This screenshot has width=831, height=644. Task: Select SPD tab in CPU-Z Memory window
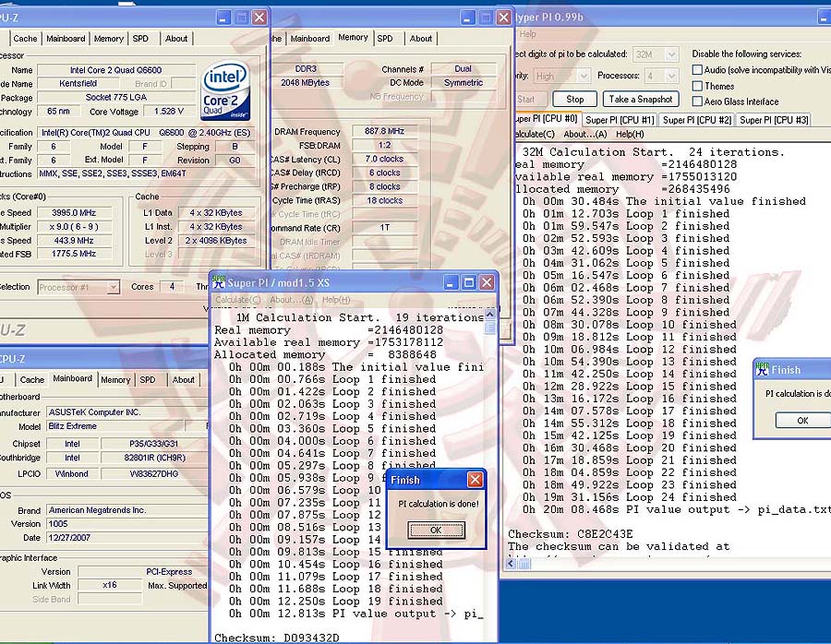(x=385, y=39)
